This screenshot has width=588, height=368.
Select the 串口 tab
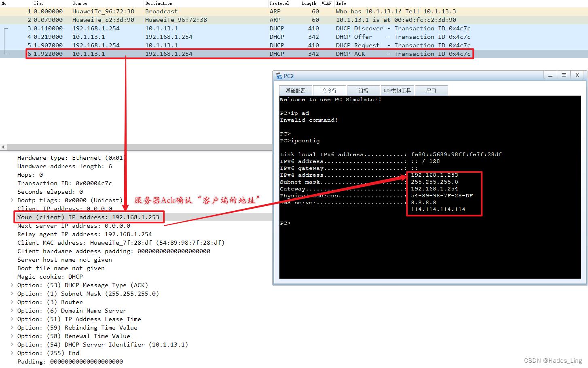point(431,91)
